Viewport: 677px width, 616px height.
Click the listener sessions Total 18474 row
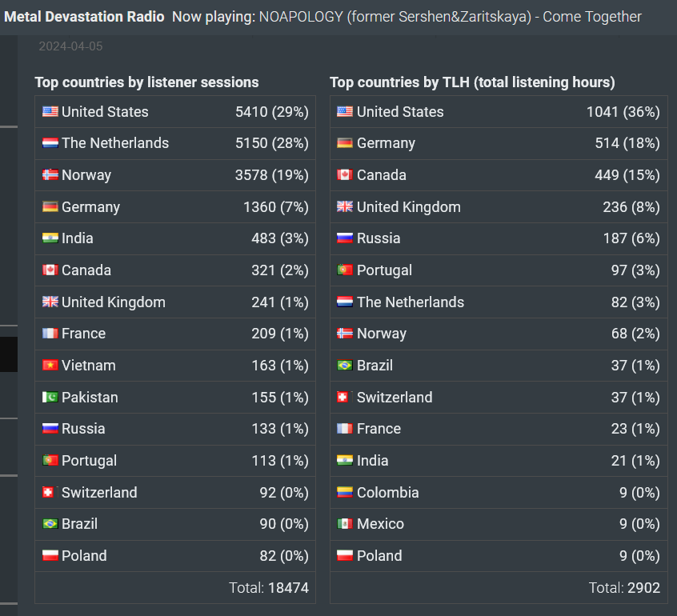coord(175,587)
